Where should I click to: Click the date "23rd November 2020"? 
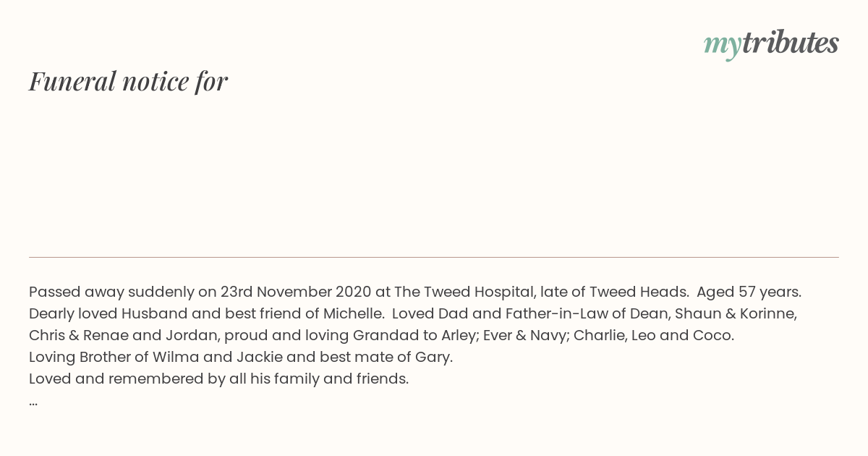pyautogui.click(x=296, y=292)
